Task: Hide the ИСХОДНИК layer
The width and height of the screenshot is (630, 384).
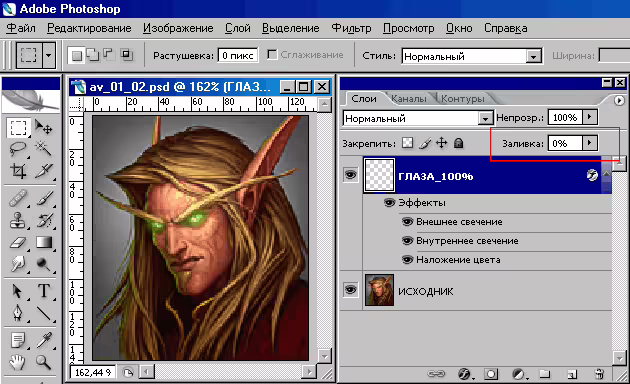Action: (350, 290)
